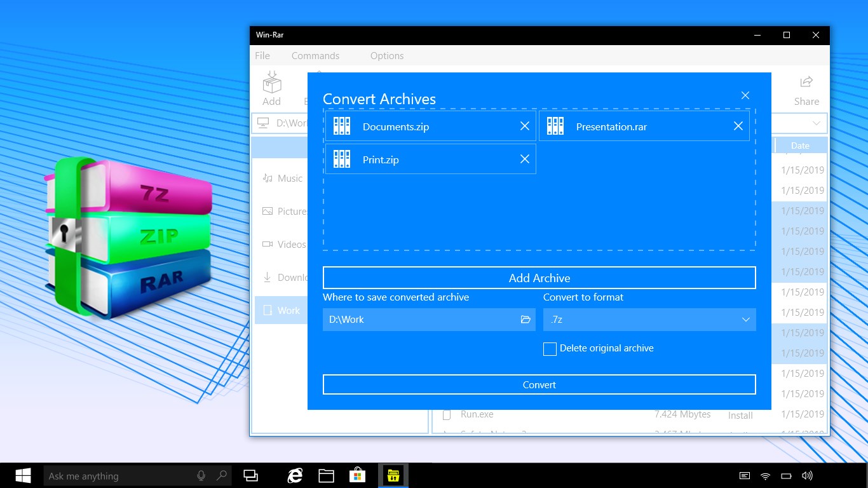The width and height of the screenshot is (868, 488).
Task: Click the Convert button
Action: coord(539,384)
